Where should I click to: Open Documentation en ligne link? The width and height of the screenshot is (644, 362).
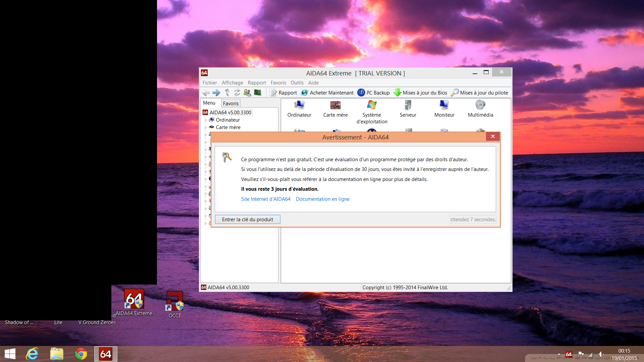pos(323,199)
